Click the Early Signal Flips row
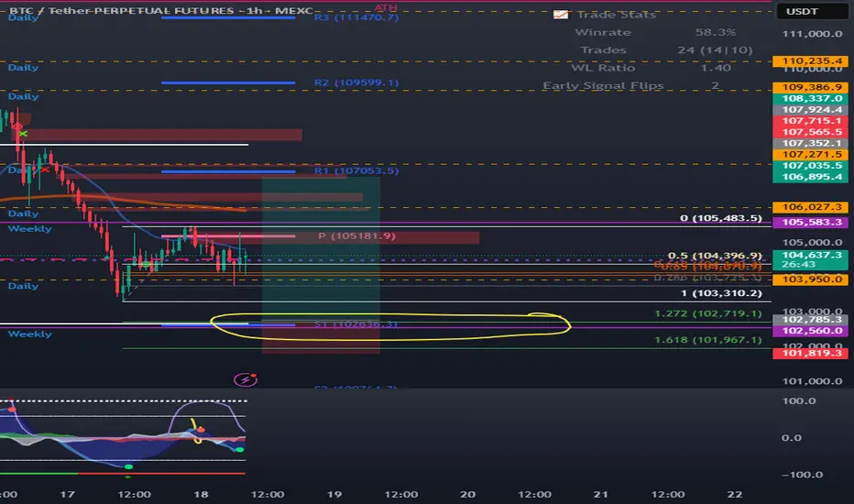The width and height of the screenshot is (854, 504). [631, 85]
